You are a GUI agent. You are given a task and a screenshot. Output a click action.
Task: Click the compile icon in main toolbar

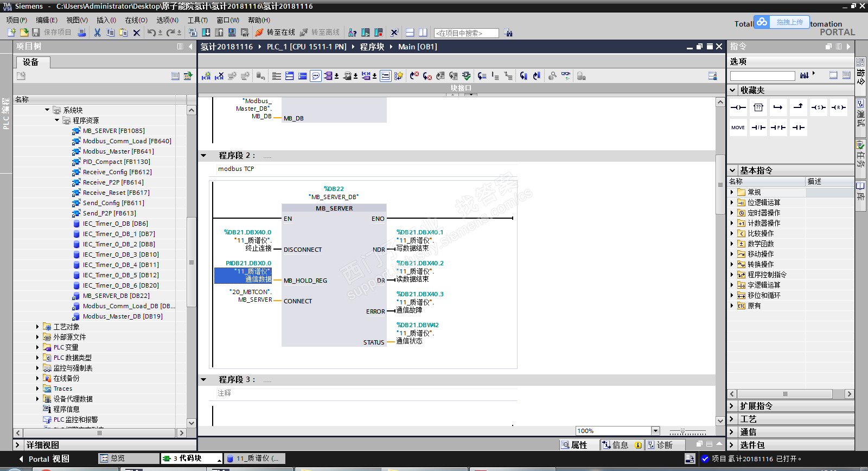(193, 33)
